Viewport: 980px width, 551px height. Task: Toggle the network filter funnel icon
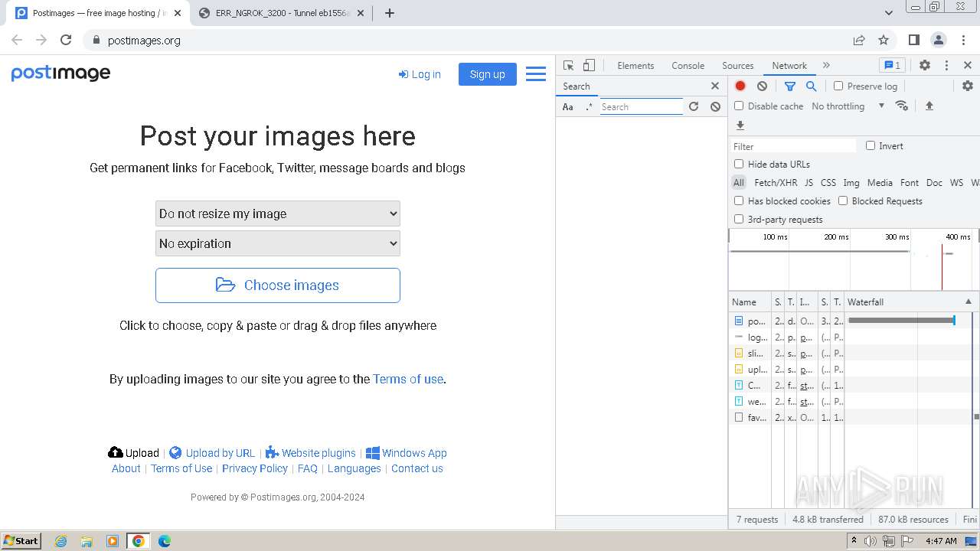coord(790,86)
